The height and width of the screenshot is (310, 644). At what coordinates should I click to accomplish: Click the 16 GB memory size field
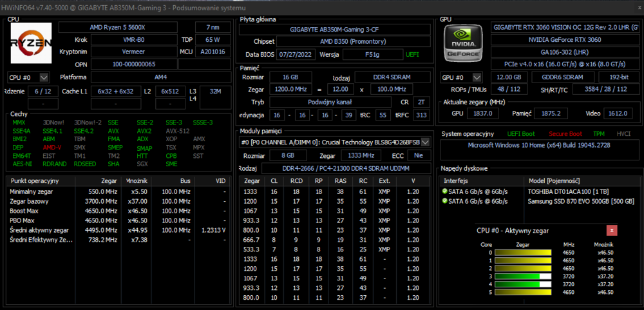coord(290,77)
